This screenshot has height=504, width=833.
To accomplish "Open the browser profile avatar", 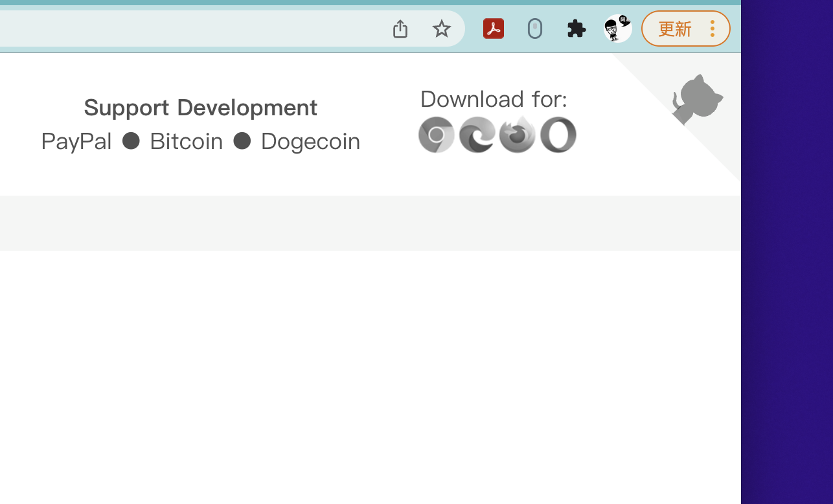I will click(x=618, y=29).
